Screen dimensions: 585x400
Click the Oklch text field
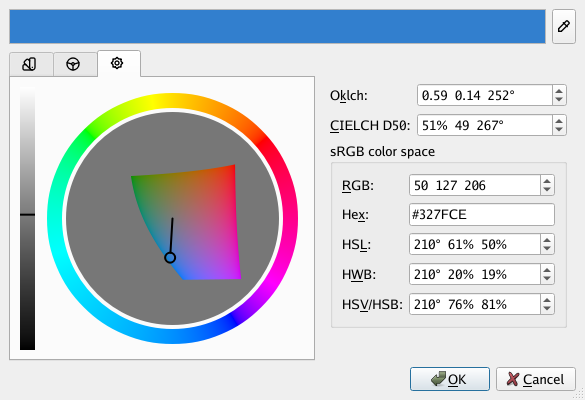coord(485,96)
